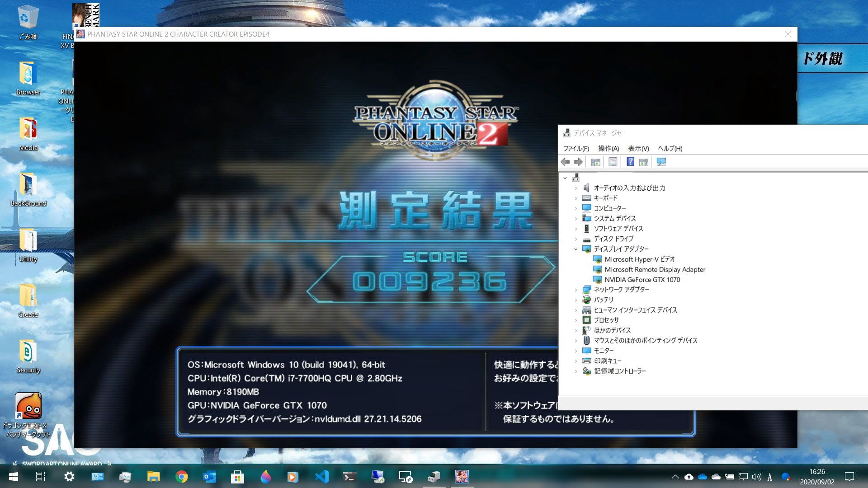The image size is (868, 488).
Task: Open Help using the question mark toolbar icon
Action: click(x=630, y=161)
